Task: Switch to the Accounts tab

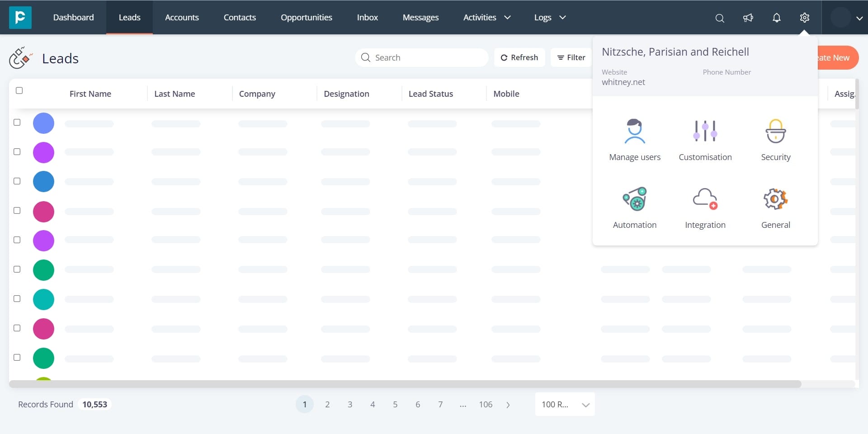Action: tap(182, 17)
